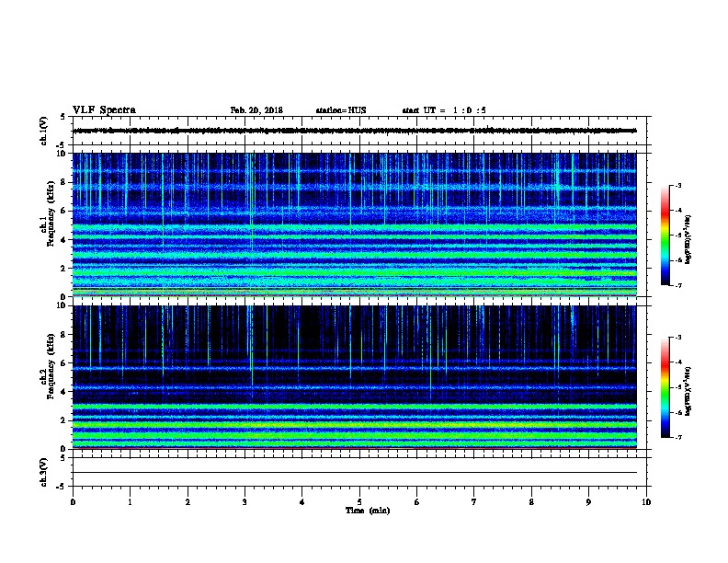Click the "3" tick on the time axis
Image resolution: width=728 pixels, height=563 pixels.
click(x=245, y=501)
